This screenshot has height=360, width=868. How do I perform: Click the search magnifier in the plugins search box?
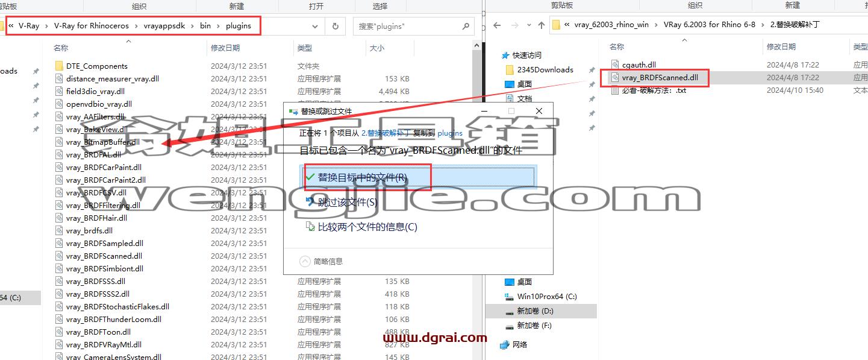pos(466,27)
